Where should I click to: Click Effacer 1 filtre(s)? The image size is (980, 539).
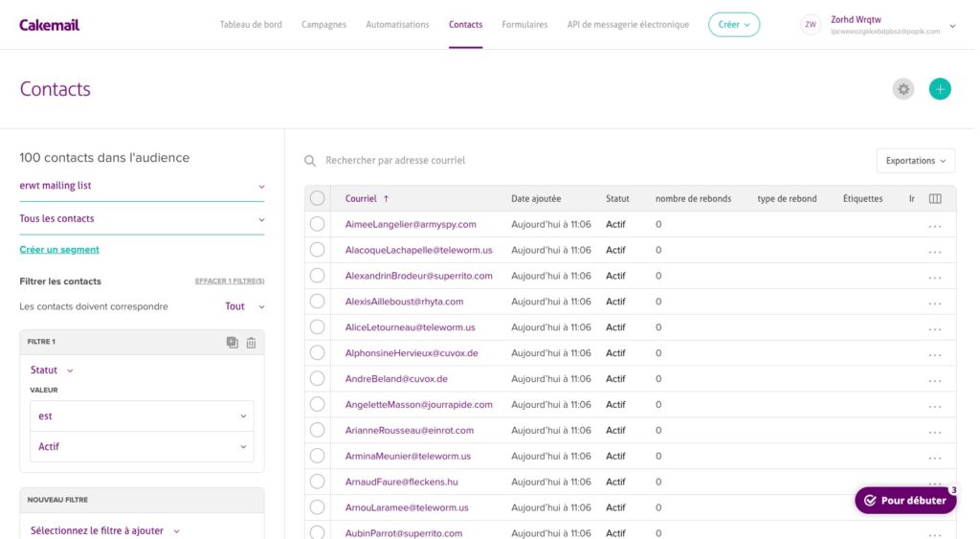(x=230, y=281)
